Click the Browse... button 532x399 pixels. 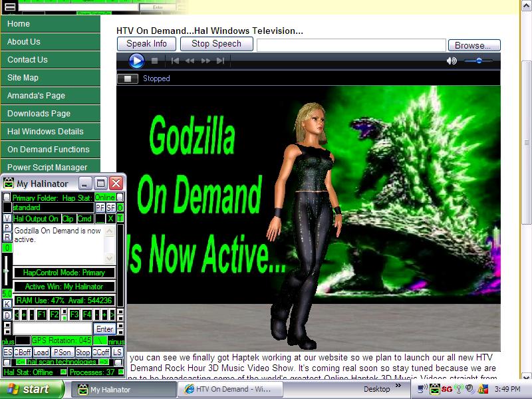click(474, 45)
